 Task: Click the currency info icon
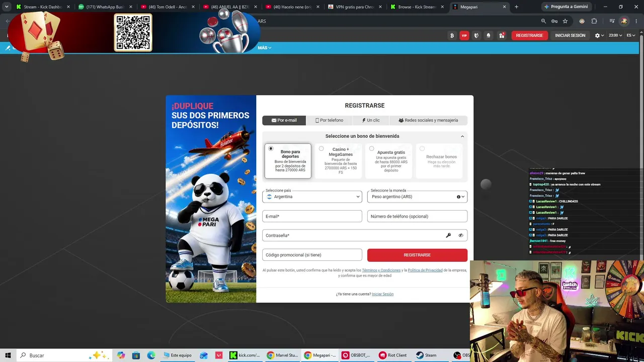(458, 197)
